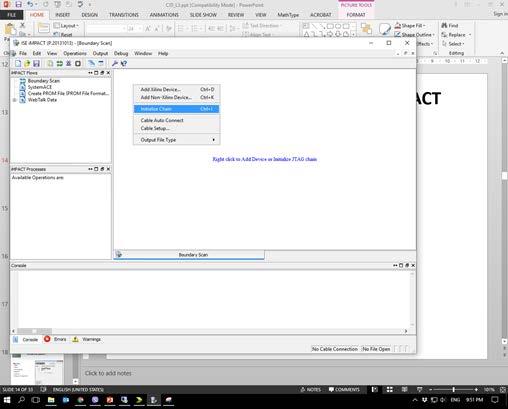Close the iMPACT Processes panel
The height and width of the screenshot is (409, 508).
tap(108, 169)
